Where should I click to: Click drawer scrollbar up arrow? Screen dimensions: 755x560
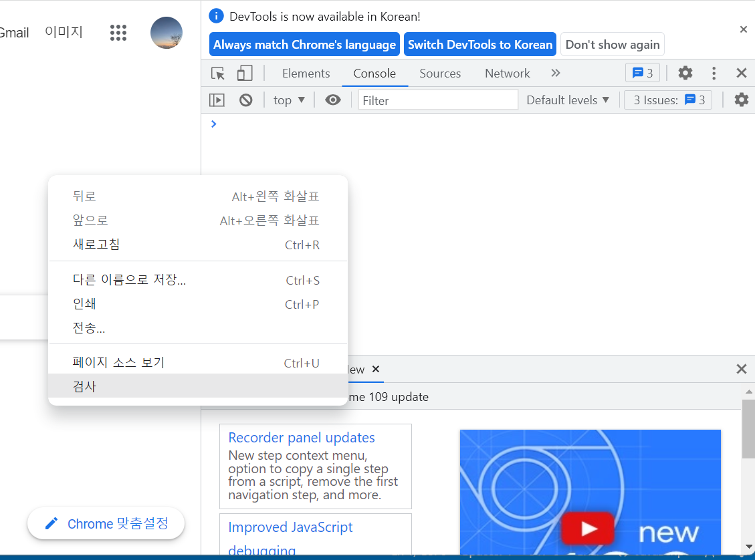click(749, 392)
